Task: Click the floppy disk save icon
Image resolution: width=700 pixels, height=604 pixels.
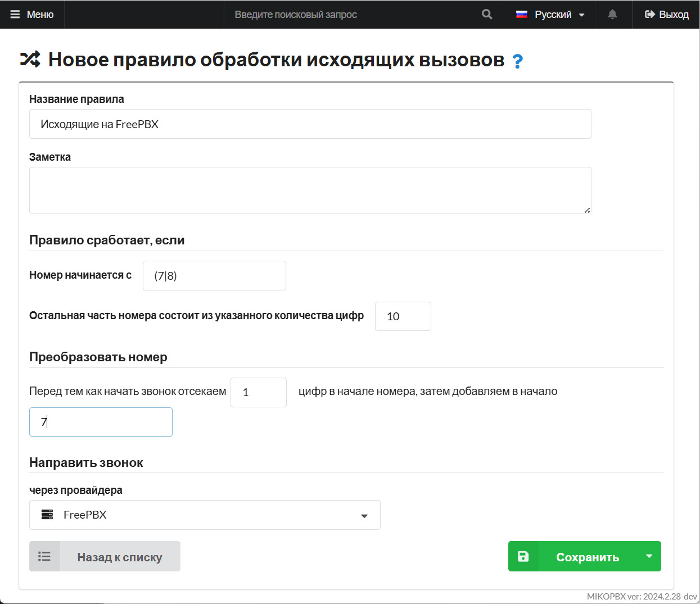Action: 523,556
